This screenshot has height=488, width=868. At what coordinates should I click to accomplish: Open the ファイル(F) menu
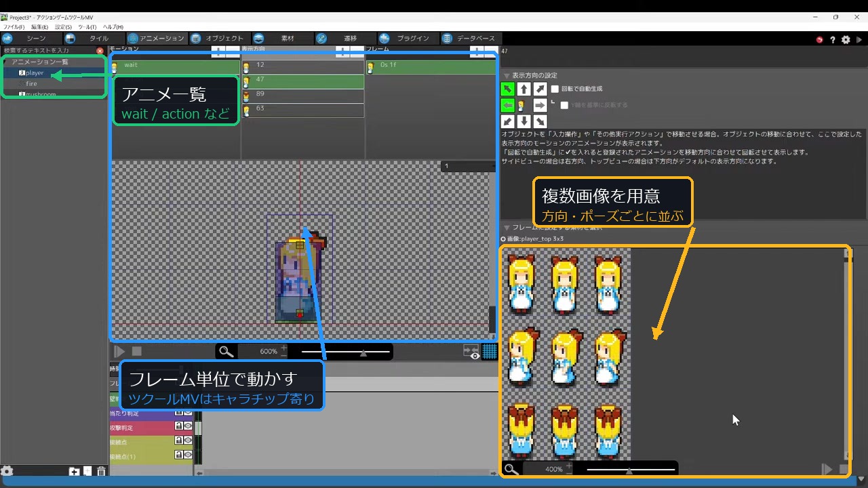(x=14, y=27)
